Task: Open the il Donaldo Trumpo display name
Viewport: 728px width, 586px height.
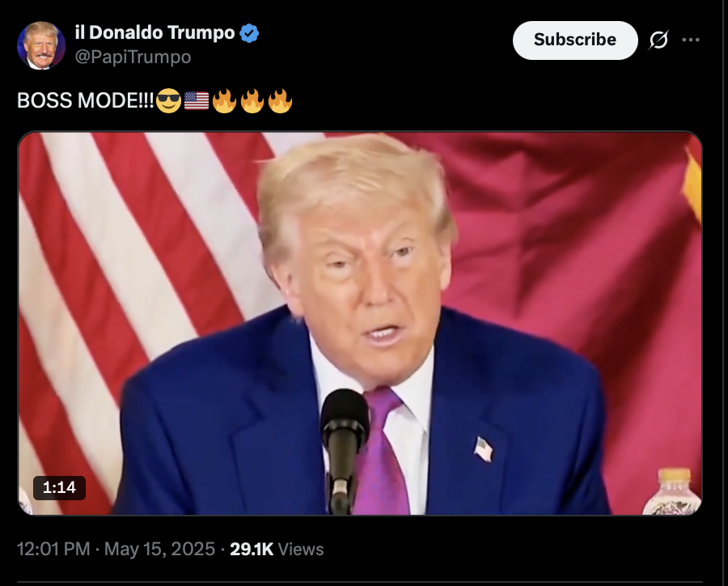Action: tap(154, 32)
